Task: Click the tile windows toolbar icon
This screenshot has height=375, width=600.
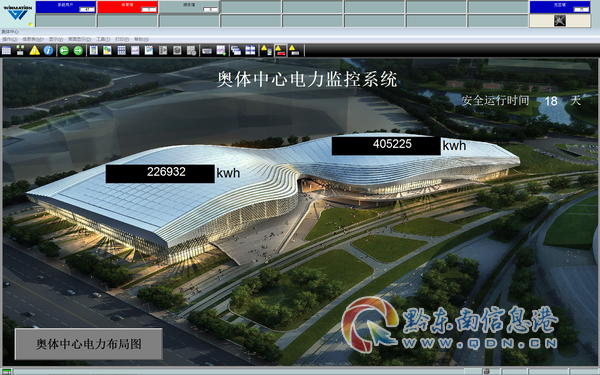Action: click(250, 51)
